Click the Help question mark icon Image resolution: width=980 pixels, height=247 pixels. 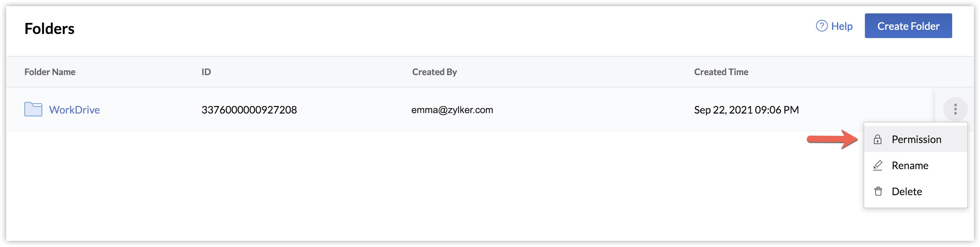click(821, 26)
